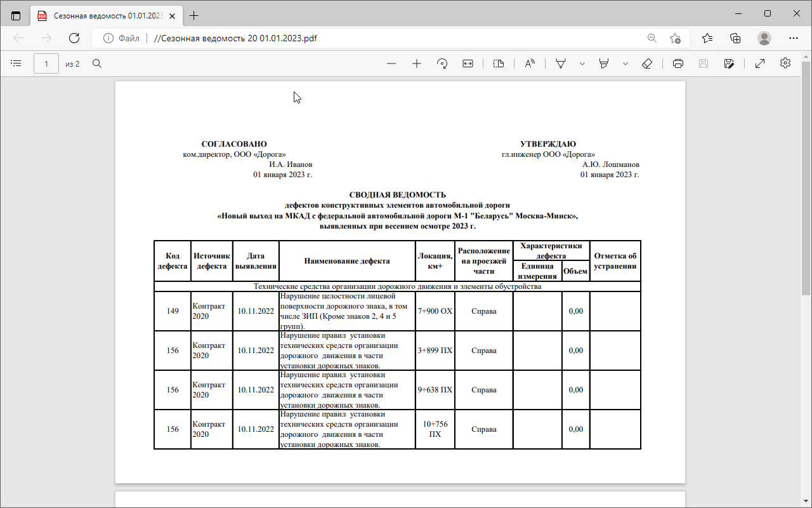Expand the Draw tool options arrow

tap(582, 63)
